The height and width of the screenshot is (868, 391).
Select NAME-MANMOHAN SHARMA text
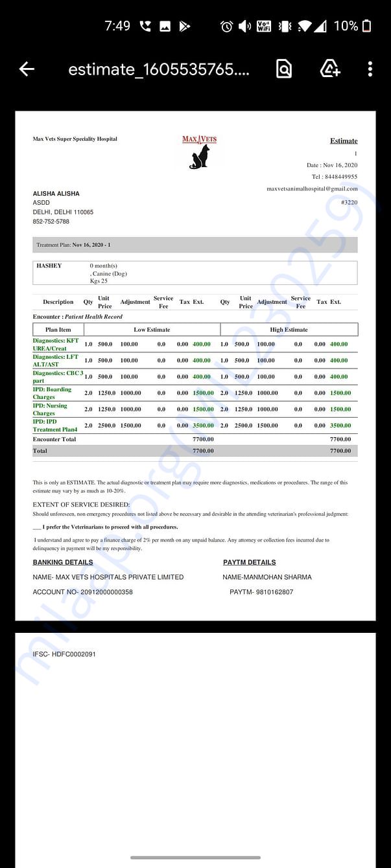point(267,577)
